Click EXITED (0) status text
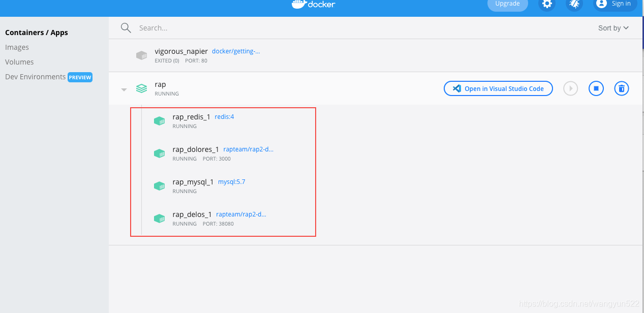 (167, 61)
